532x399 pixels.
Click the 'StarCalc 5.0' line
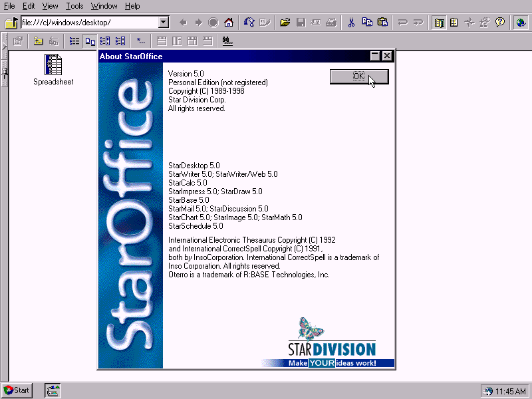click(x=188, y=183)
